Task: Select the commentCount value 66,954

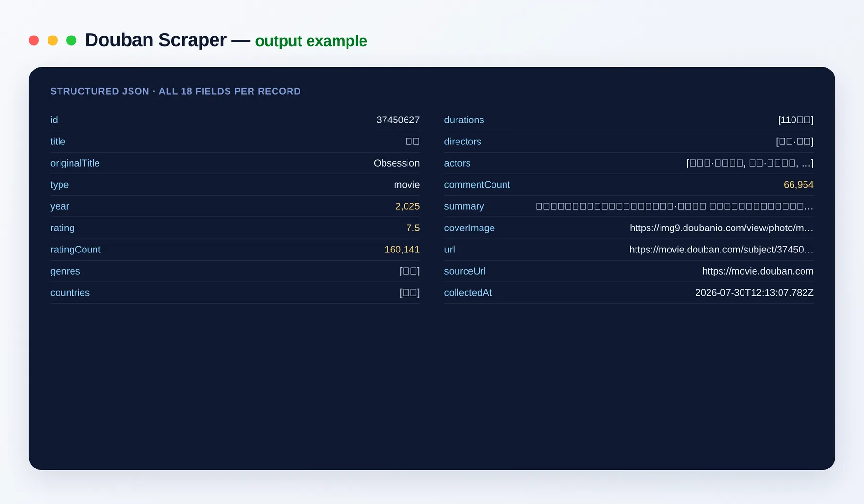Action: (x=799, y=185)
